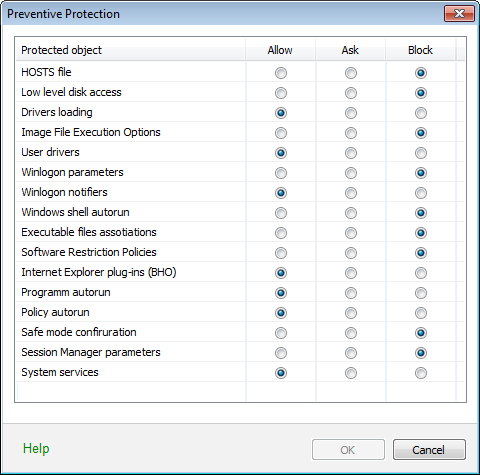The height and width of the screenshot is (475, 480).
Task: Set Windows shell autorun to Allow
Action: point(281,213)
